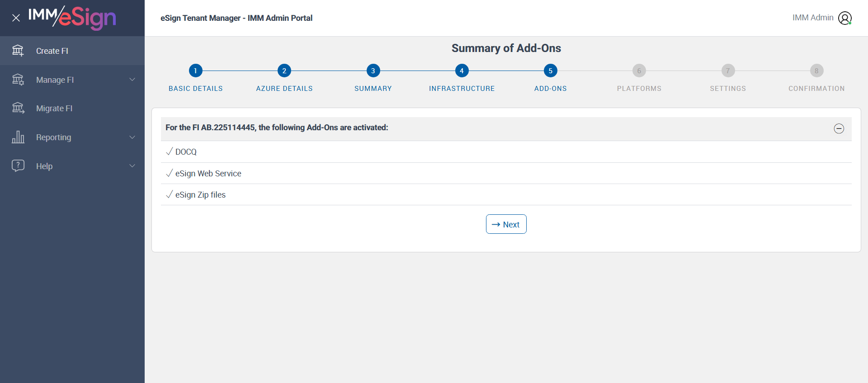This screenshot has height=383, width=868.
Task: Click the Create FI bank icon
Action: (18, 51)
